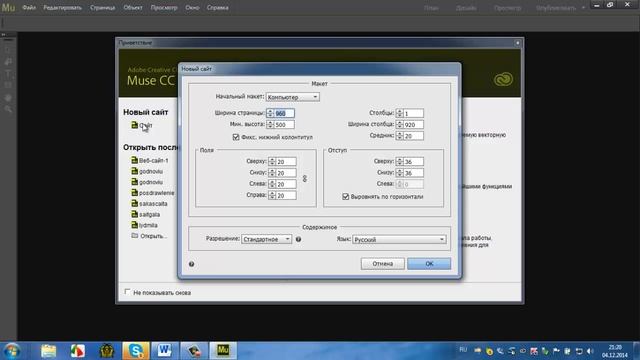Image resolution: width=640 pixels, height=360 pixels.
Task: Close the Приветствие welcome window
Action: [518, 42]
